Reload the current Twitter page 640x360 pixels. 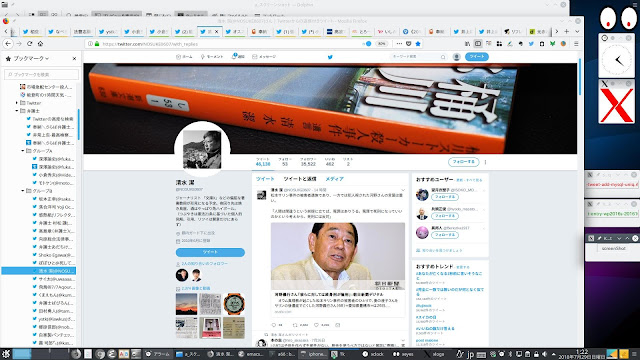[29, 44]
